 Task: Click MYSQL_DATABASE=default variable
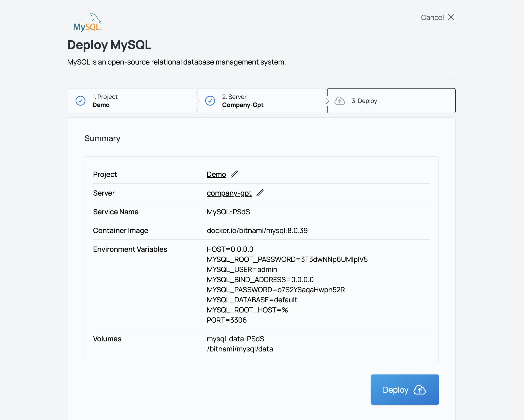click(x=252, y=300)
